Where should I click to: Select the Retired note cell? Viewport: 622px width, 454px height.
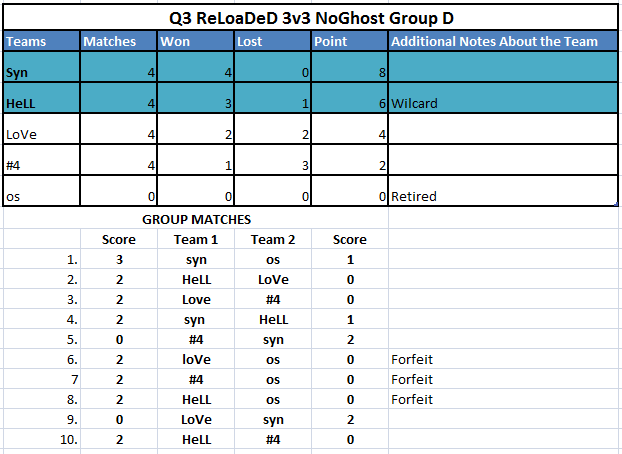tap(501, 196)
